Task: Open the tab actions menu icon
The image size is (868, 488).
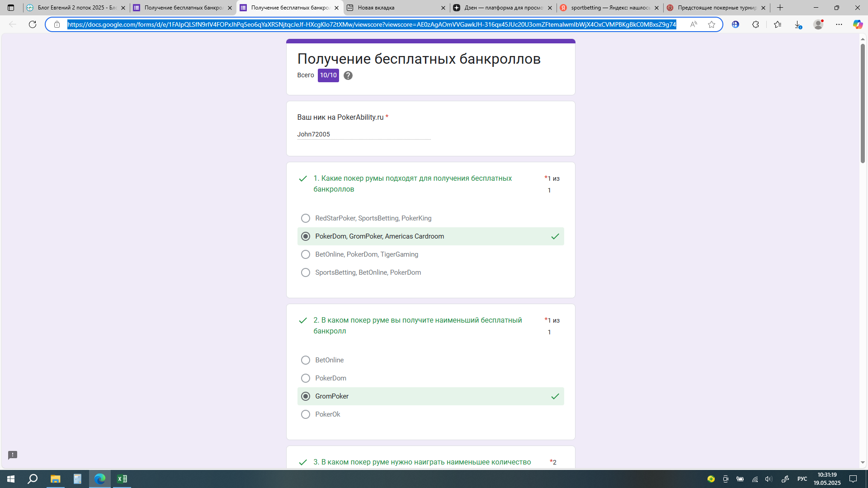Action: pos(11,8)
